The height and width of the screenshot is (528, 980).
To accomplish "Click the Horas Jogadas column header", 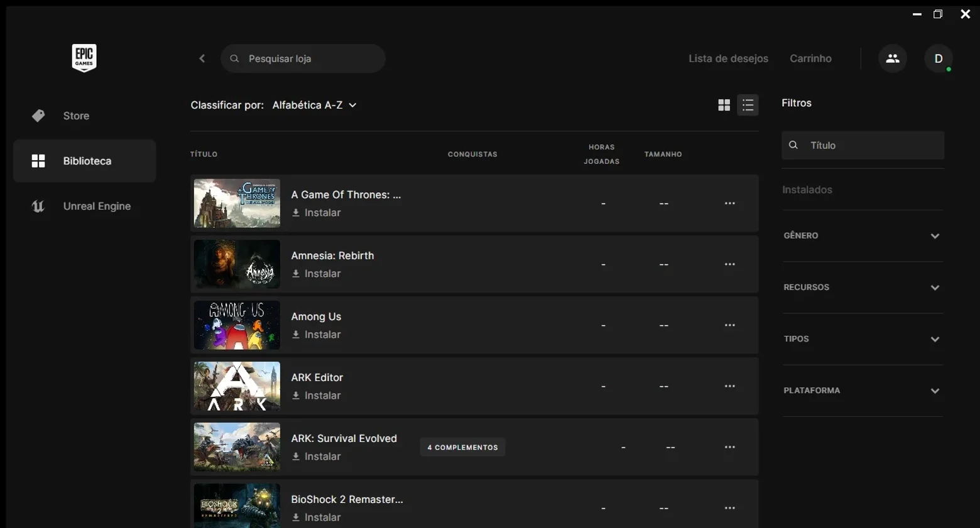I will coord(602,154).
